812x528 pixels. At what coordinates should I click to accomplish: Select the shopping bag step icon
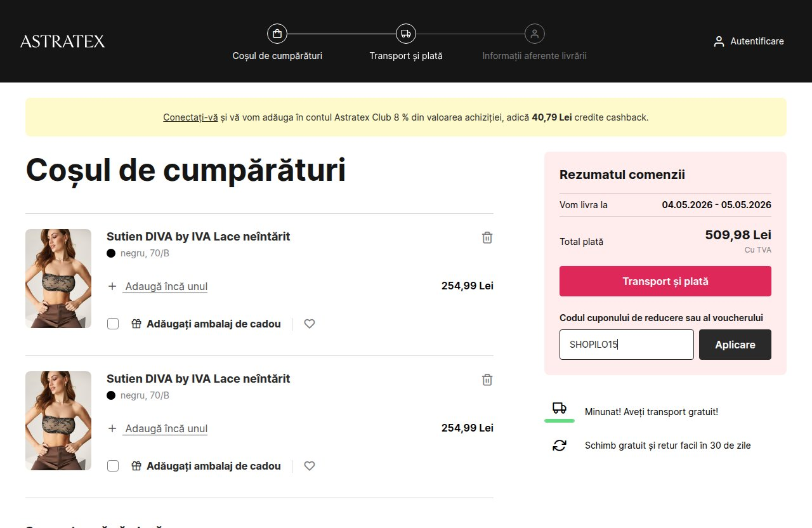(277, 34)
